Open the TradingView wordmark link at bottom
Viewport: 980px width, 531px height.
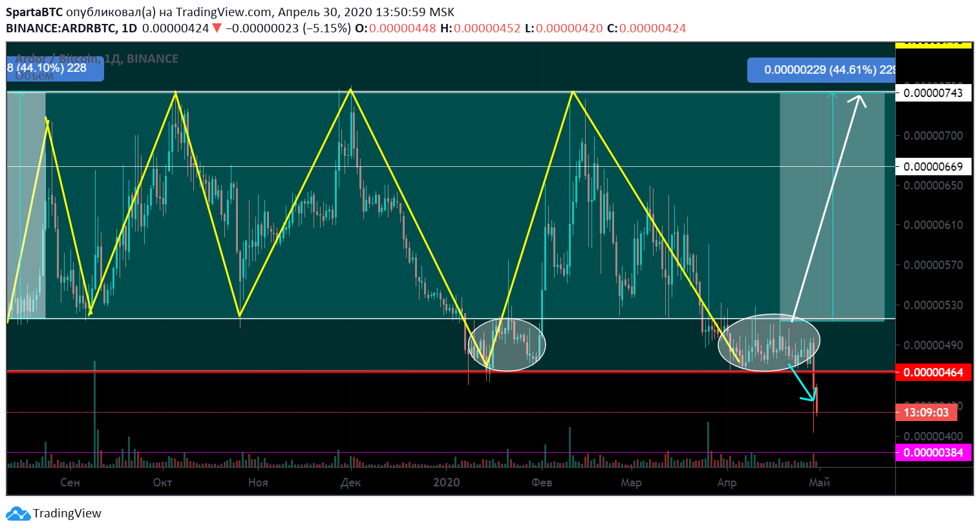[x=67, y=514]
